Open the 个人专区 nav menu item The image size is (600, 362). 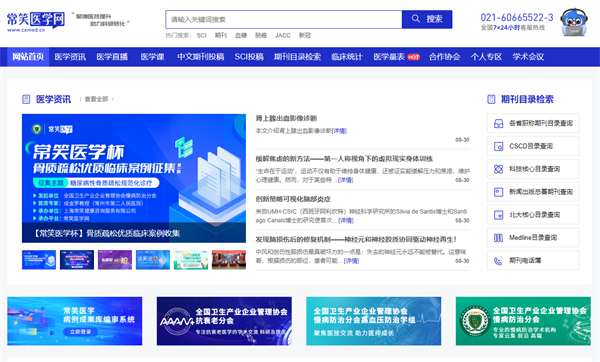pyautogui.click(x=486, y=57)
